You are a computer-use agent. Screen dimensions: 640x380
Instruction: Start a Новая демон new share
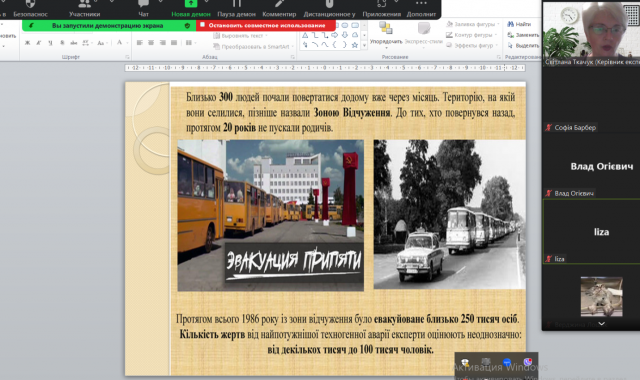[191, 9]
